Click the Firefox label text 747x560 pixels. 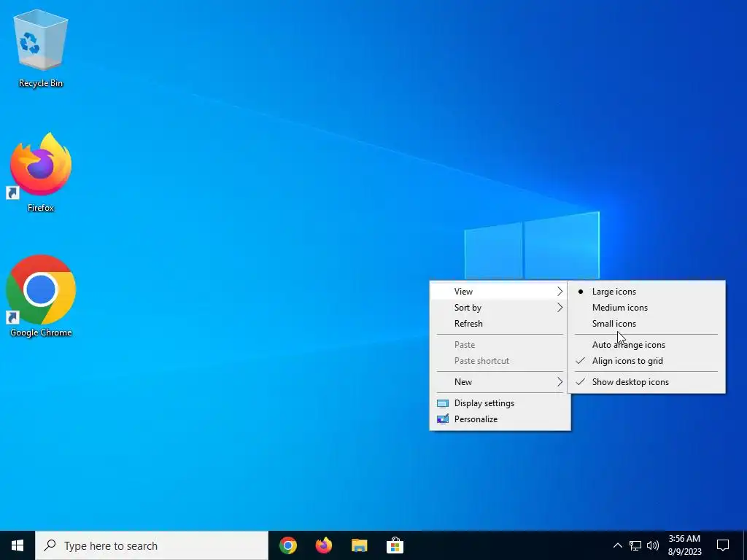pyautogui.click(x=41, y=208)
